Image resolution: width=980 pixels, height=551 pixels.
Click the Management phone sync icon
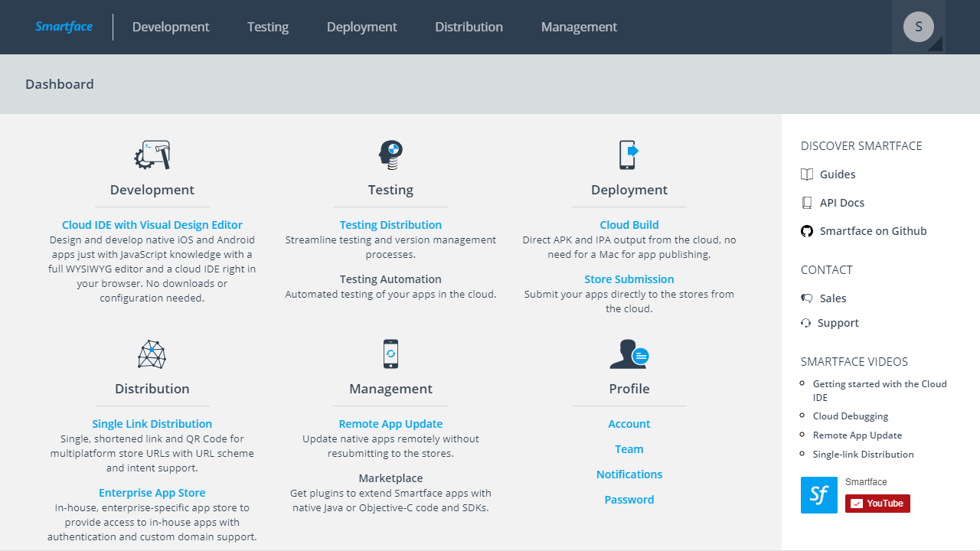pos(390,354)
